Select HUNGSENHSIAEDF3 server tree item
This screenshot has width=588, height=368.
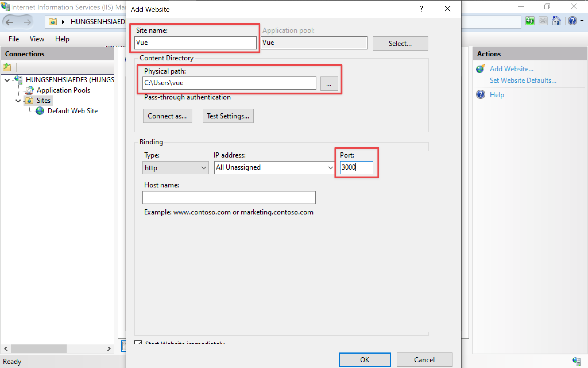pos(70,80)
